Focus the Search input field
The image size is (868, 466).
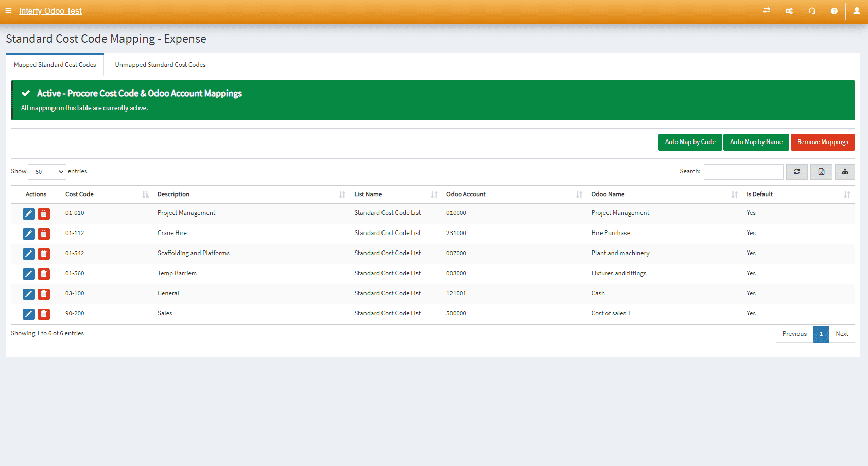pyautogui.click(x=743, y=172)
